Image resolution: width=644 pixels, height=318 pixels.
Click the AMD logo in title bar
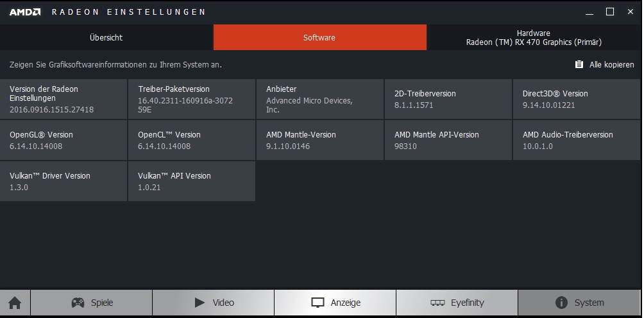(25, 12)
